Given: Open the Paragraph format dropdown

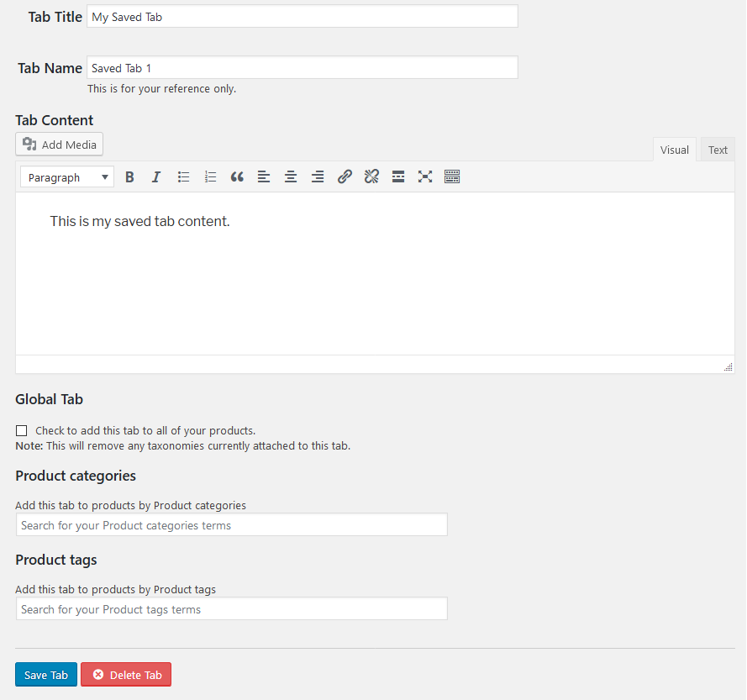Looking at the screenshot, I should [67, 177].
